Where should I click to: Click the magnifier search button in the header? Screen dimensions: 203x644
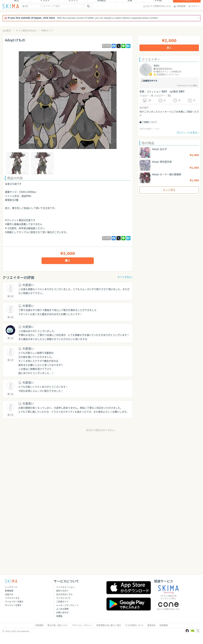(x=88, y=6)
